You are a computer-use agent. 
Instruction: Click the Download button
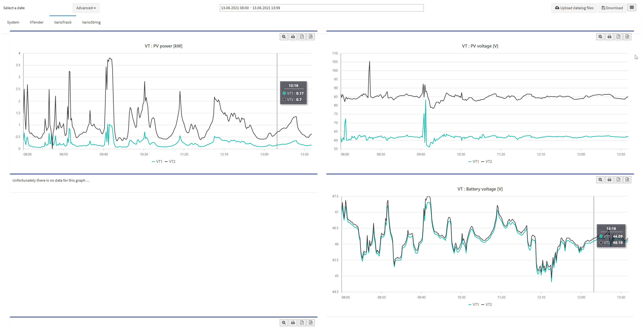click(612, 8)
